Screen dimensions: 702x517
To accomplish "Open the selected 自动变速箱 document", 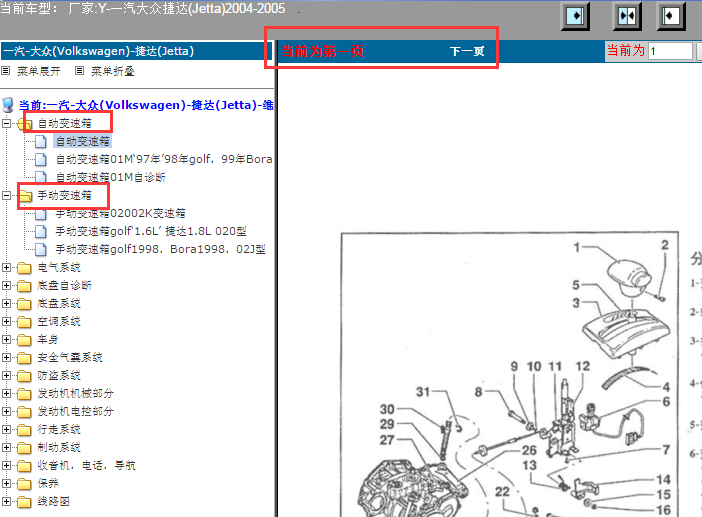I will 83,141.
